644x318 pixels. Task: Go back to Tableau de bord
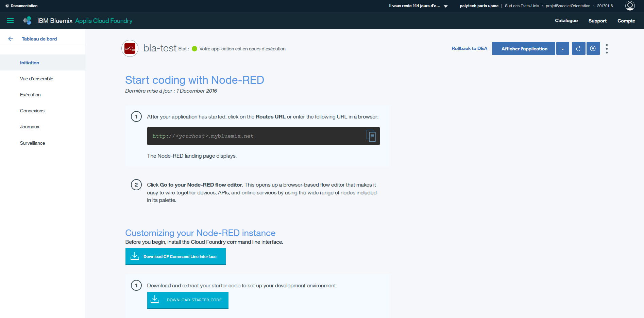pyautogui.click(x=39, y=39)
